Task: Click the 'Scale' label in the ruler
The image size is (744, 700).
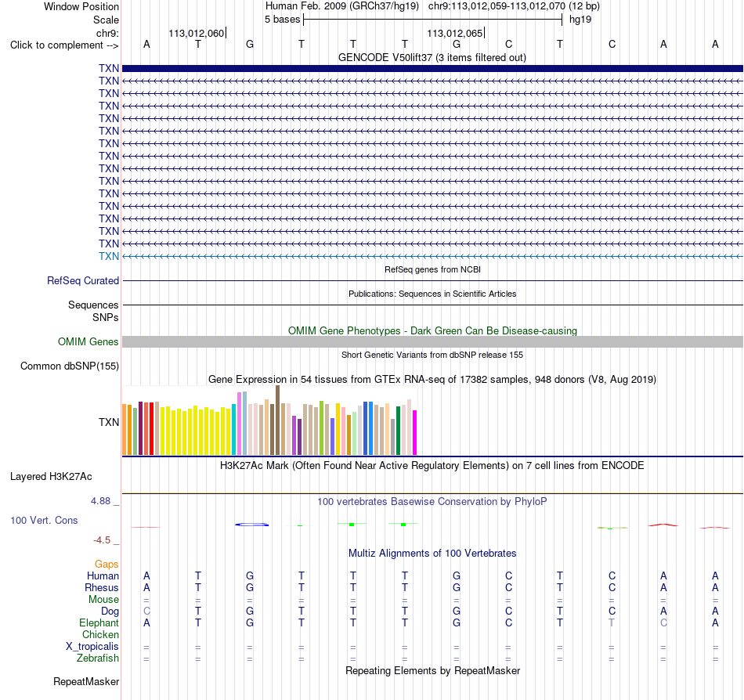Action: (x=106, y=20)
